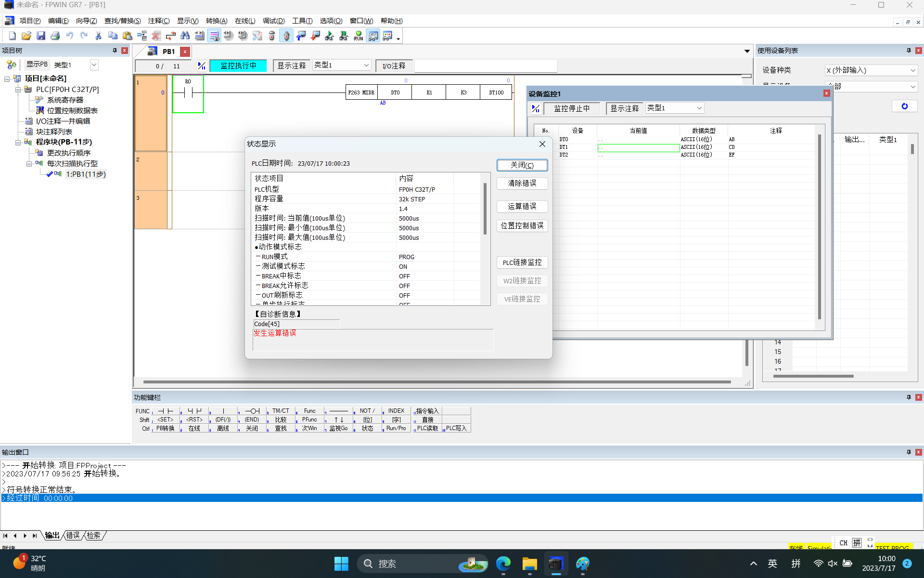The width and height of the screenshot is (924, 578).
Task: Click the binoculars Find icon
Action: [185, 36]
